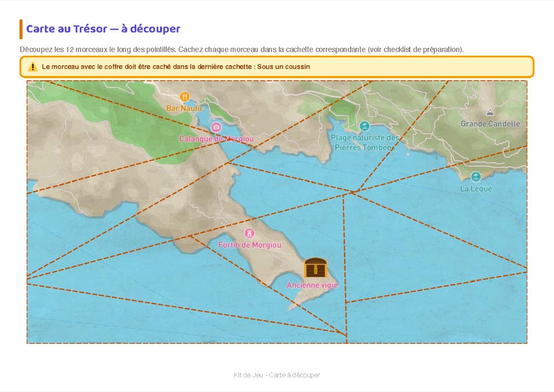The height and width of the screenshot is (392, 554).
Task: Click the green forest area near Bar Nautic
Action: (x=138, y=120)
